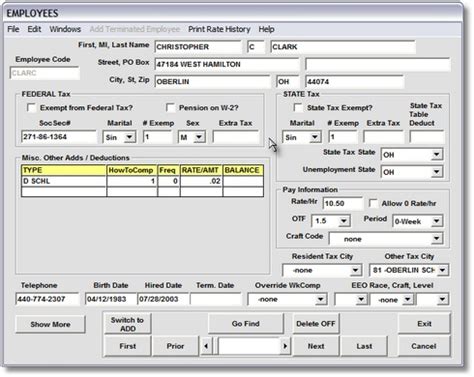
Task: Open the EEO Craft none dropdown
Action: (407, 299)
